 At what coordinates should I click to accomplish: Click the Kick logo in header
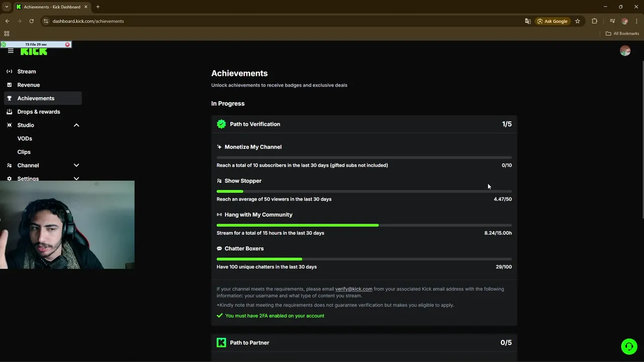(34, 51)
